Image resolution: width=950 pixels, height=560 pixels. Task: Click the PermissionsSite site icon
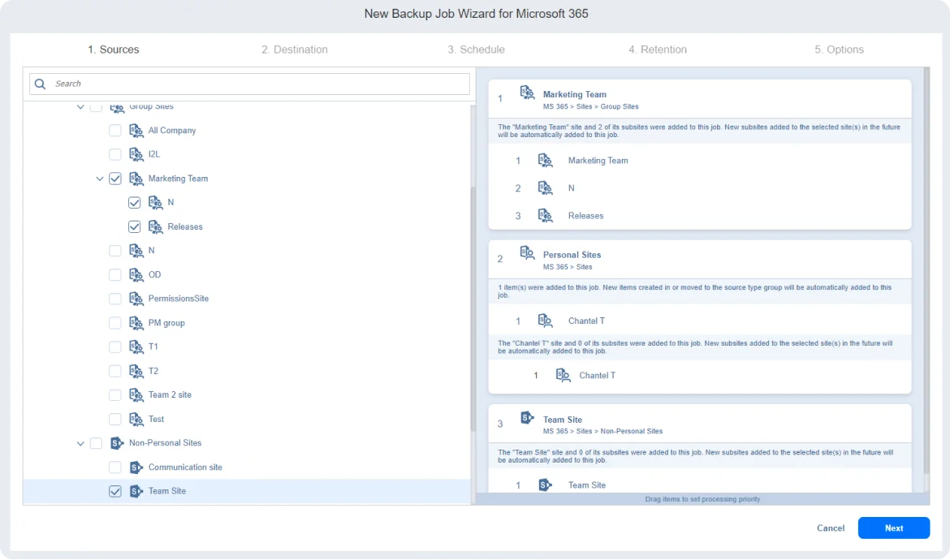tap(136, 299)
